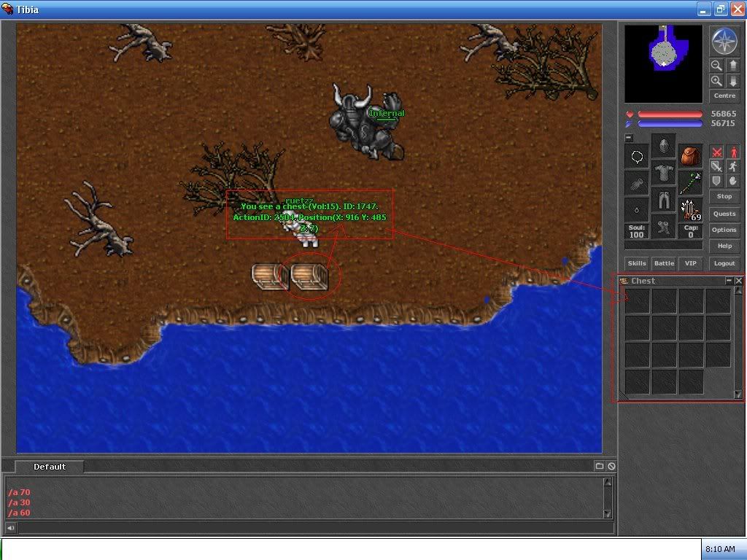
Task: Click the health value 56865
Action: [723, 114]
